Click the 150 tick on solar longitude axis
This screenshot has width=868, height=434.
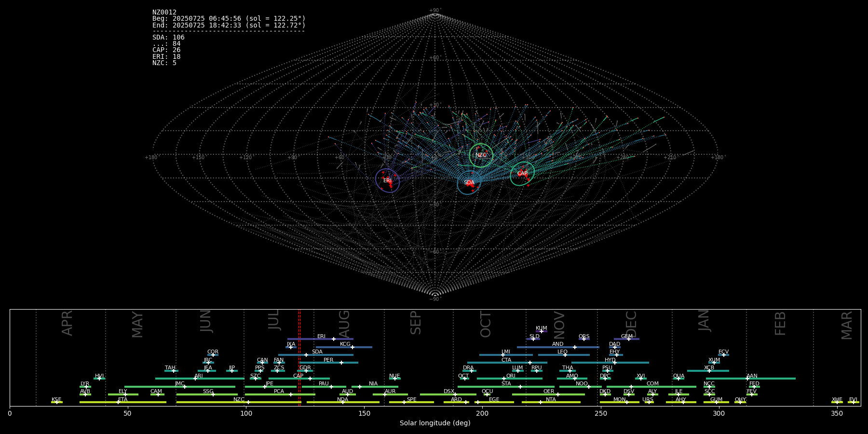364,413
